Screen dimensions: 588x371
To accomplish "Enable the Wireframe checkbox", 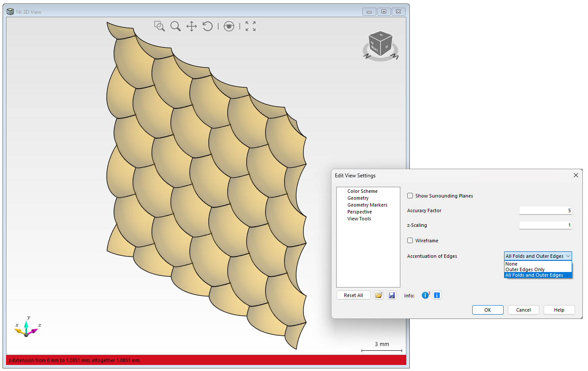I will 410,241.
